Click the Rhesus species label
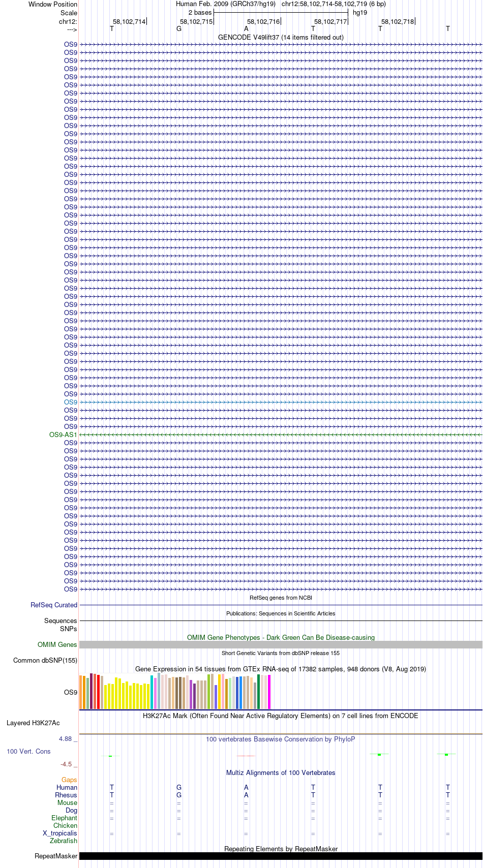Viewport: 483px width, 868px height. coord(66,795)
